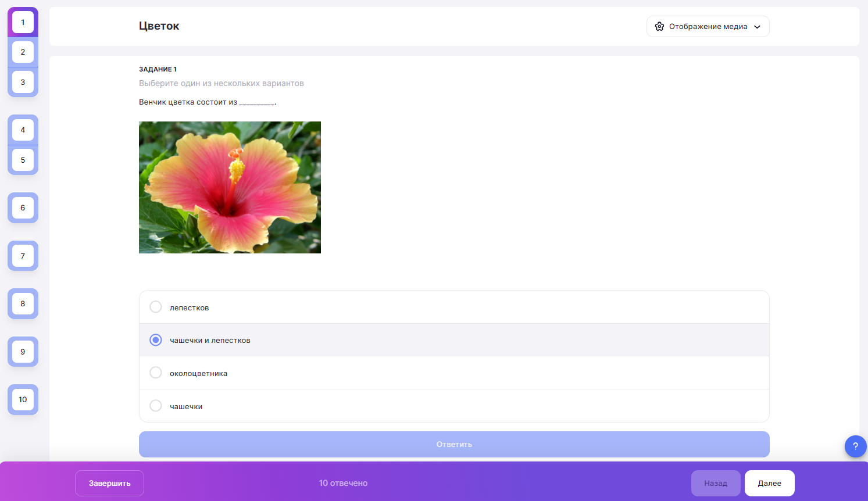
Task: Navigate to question 5
Action: click(23, 160)
